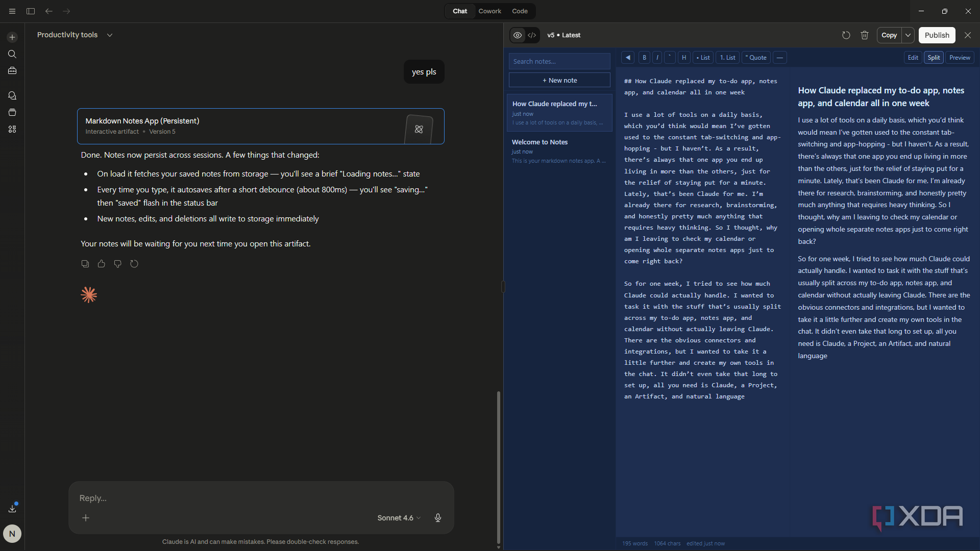
Task: Click the chat vertical scrollbar
Action: coord(498,467)
